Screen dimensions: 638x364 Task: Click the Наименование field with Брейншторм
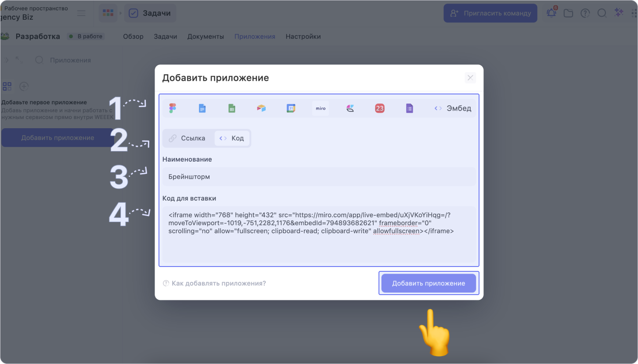(x=319, y=177)
